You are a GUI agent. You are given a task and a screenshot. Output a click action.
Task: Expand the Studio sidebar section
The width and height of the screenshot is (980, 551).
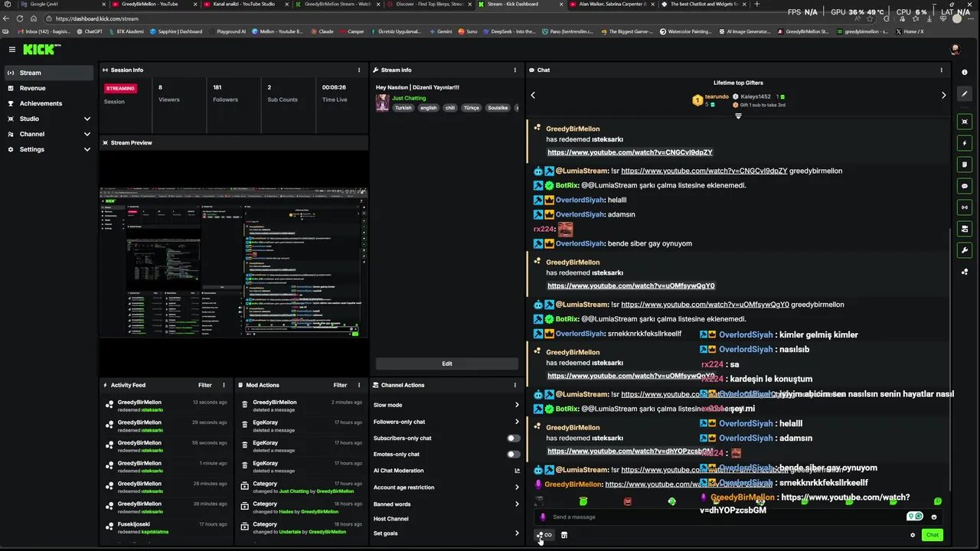point(87,119)
